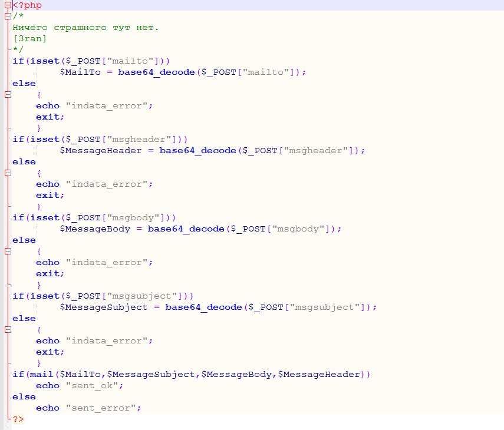Click base64_decode in the $MailTo line
This screenshot has width=504, height=430.
click(x=157, y=72)
